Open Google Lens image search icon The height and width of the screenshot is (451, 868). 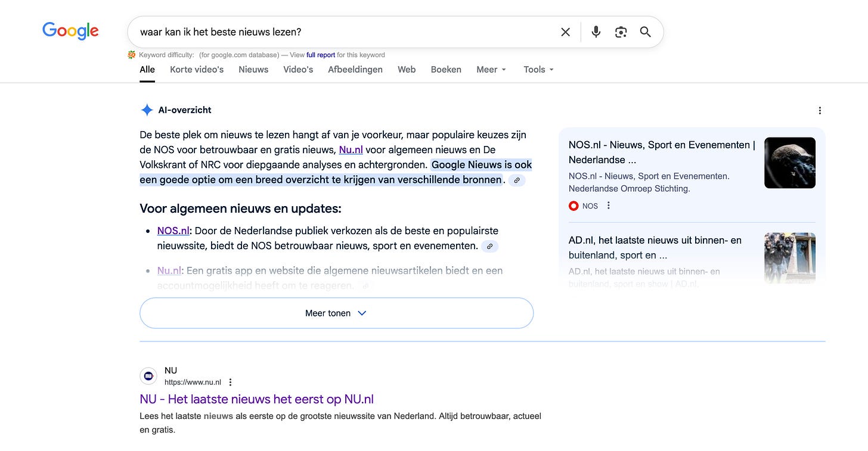(x=621, y=32)
